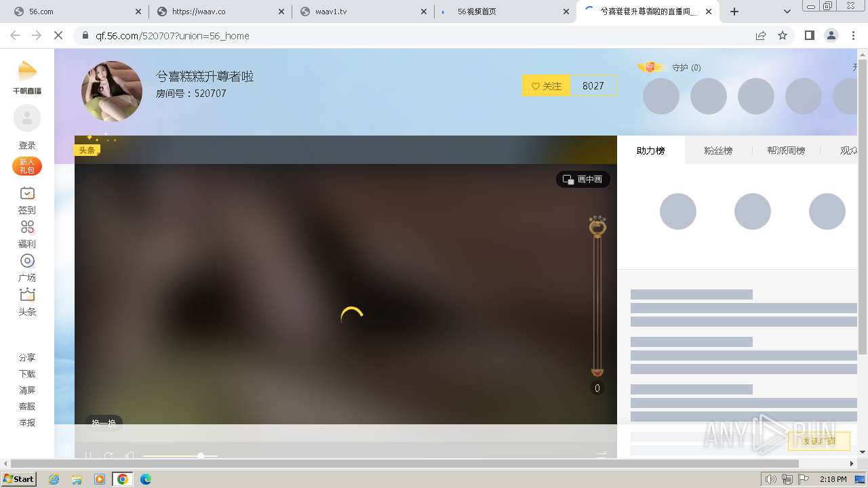Screen dimensions: 868x488
Task: Adjust the video volume slider
Action: click(180, 455)
